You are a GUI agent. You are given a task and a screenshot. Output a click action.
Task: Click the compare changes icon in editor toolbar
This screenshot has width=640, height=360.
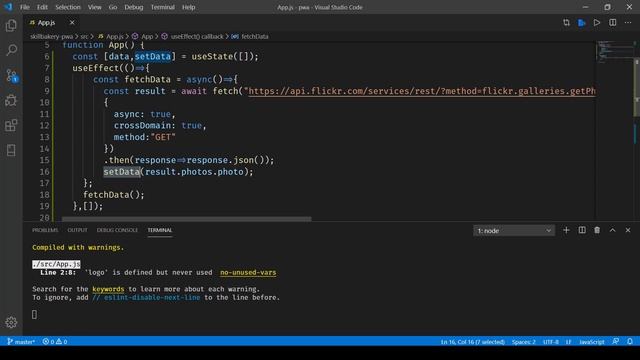[x=566, y=22]
